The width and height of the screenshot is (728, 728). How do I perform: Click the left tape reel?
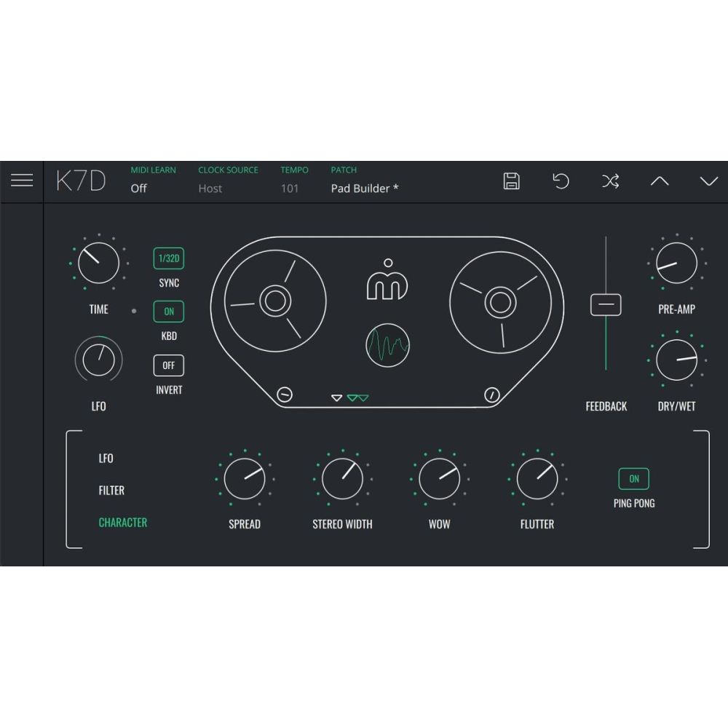tap(275, 301)
